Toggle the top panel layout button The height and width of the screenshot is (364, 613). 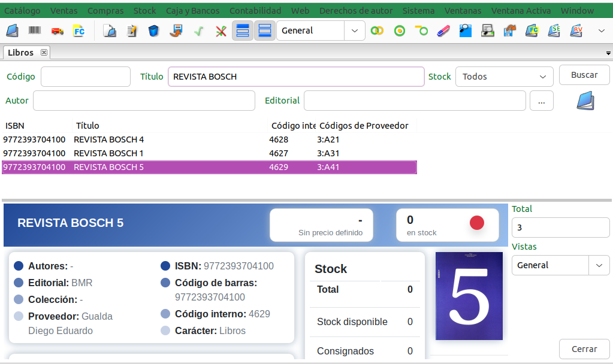click(x=243, y=31)
